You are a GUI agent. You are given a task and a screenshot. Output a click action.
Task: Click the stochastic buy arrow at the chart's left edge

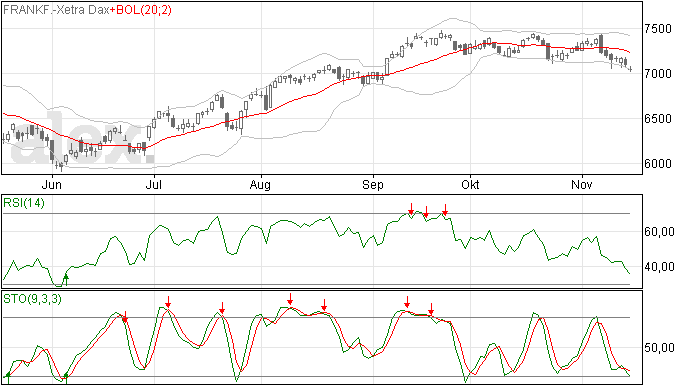point(7,377)
